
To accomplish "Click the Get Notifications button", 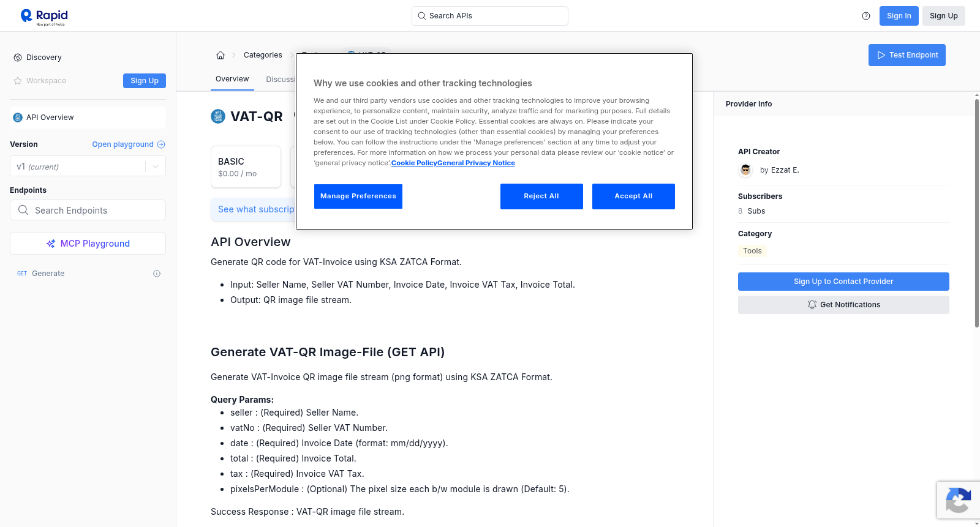I will 843,305.
